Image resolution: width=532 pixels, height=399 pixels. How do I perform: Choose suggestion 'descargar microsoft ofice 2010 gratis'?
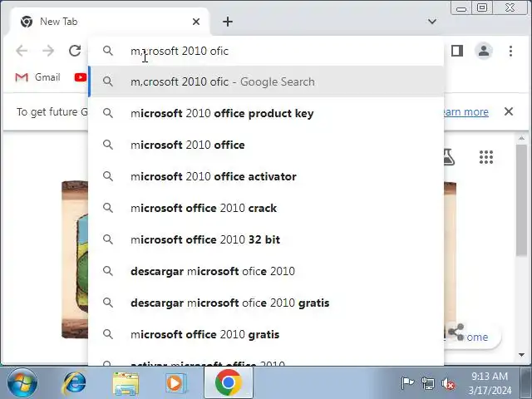tap(266, 303)
